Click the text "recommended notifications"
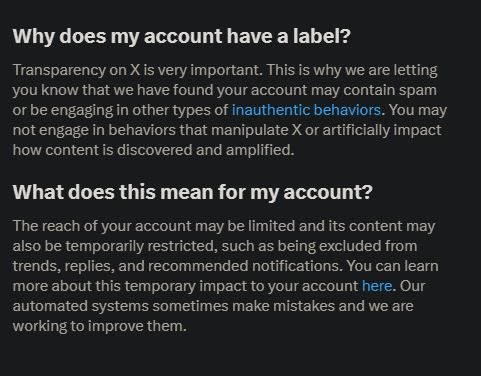 pos(245,266)
